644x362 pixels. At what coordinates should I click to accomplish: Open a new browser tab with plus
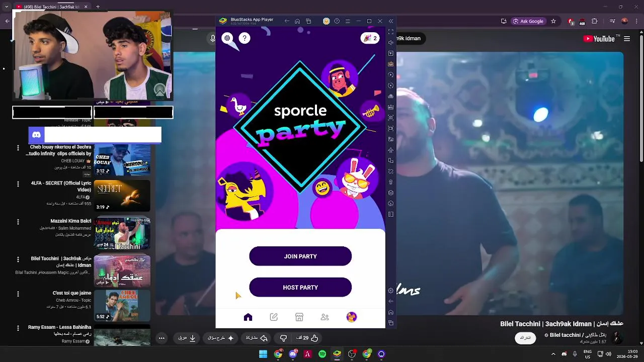(x=98, y=7)
